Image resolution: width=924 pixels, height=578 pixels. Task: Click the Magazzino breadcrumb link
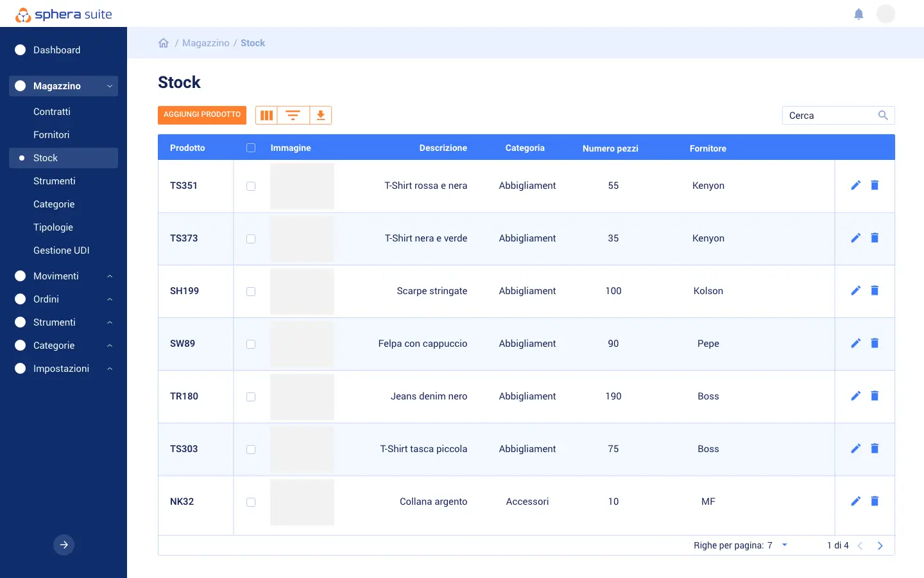point(205,43)
